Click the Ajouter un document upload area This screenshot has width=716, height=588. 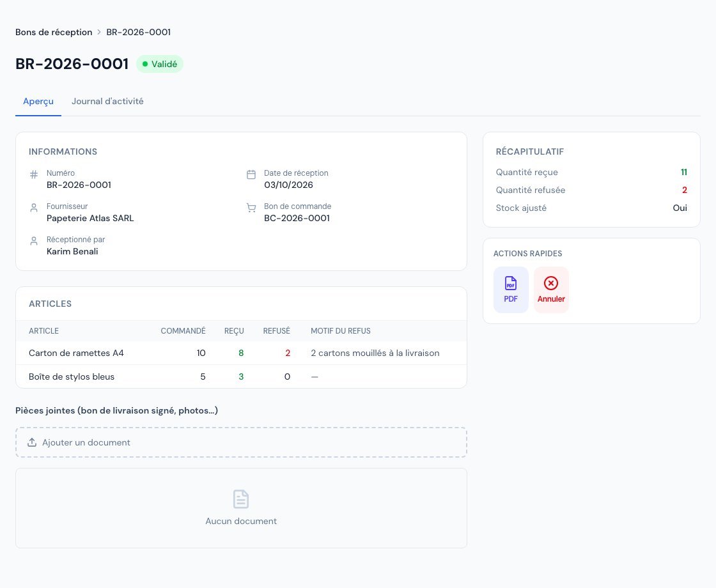pos(241,442)
